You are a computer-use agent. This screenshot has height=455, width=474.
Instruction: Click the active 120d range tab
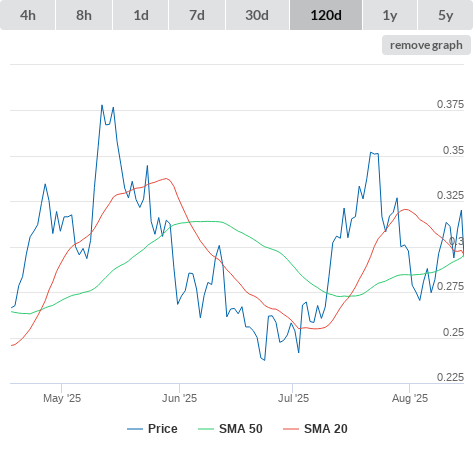tap(326, 15)
